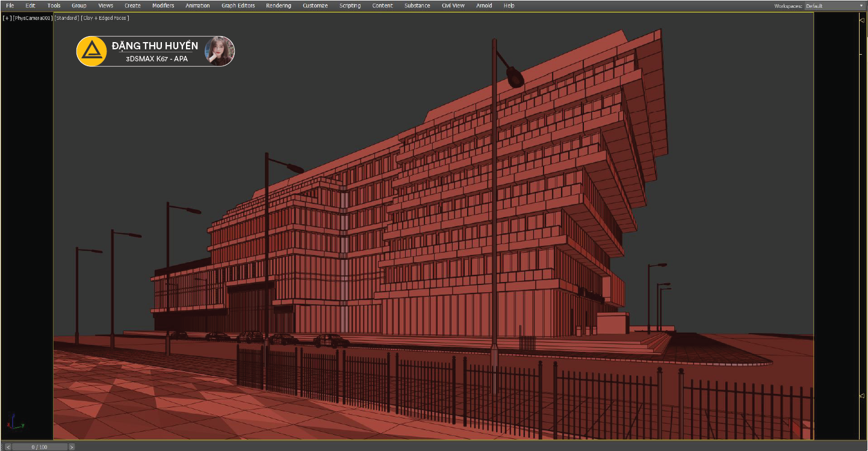Open the [+] viewport general menu
Viewport: 868px width, 451px height.
[7, 18]
